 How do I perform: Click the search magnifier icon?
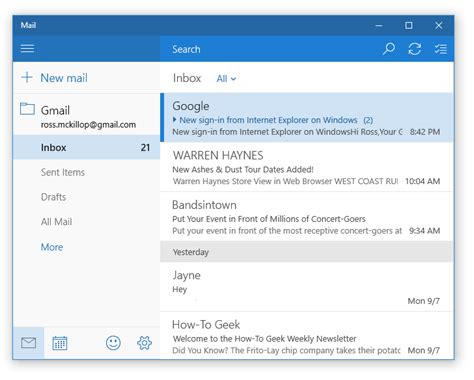(389, 49)
